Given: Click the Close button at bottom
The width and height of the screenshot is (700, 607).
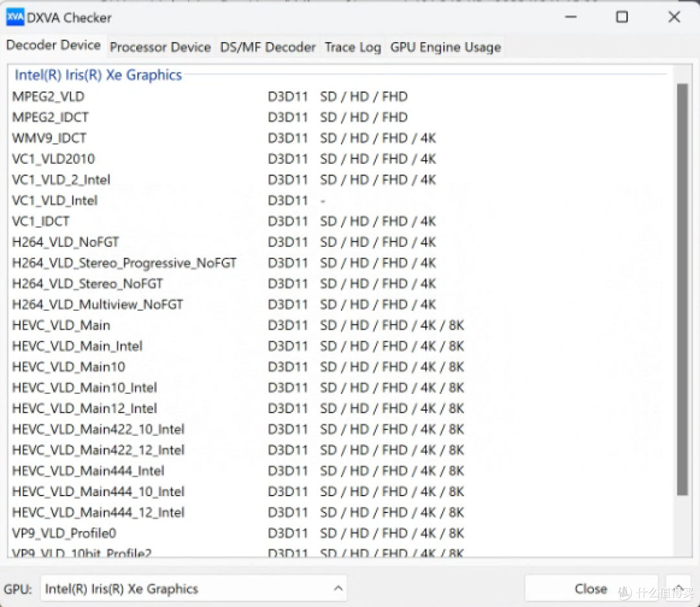Looking at the screenshot, I should point(591,589).
